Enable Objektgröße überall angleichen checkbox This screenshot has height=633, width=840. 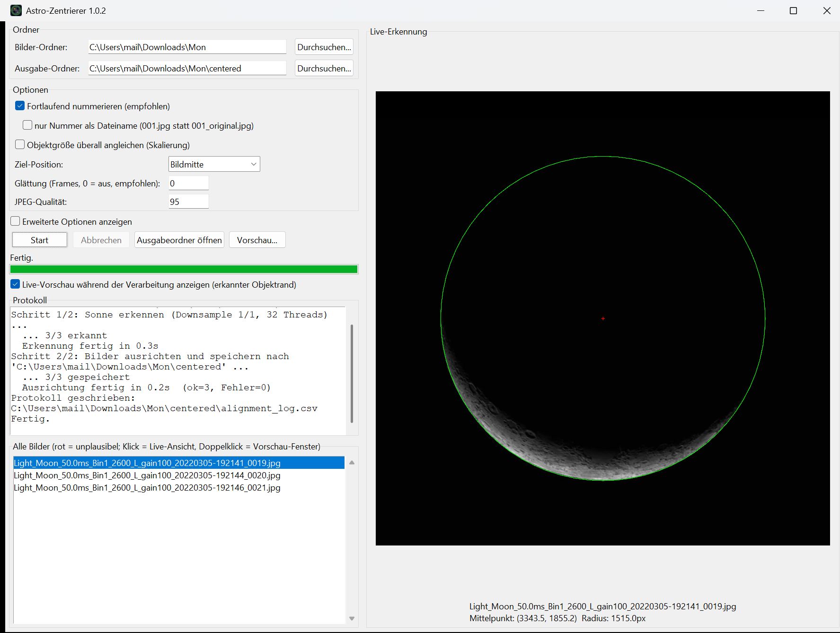click(x=20, y=145)
